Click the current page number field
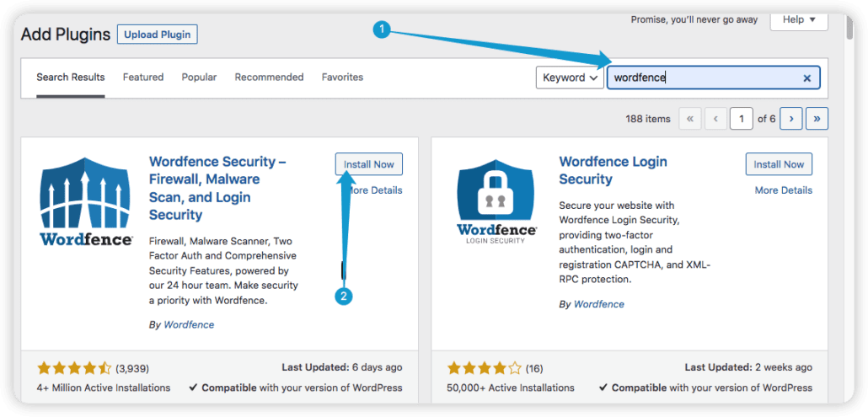Viewport: 868px width, 417px height. (742, 118)
